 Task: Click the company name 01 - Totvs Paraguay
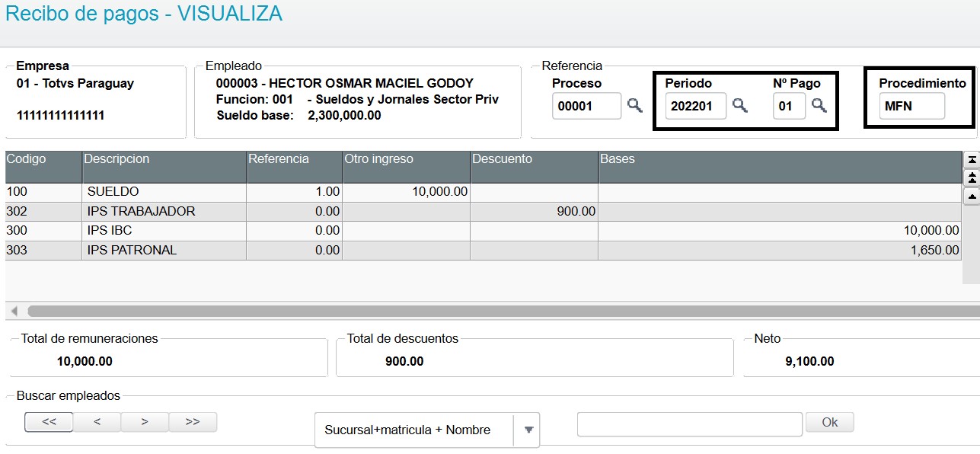tap(75, 83)
